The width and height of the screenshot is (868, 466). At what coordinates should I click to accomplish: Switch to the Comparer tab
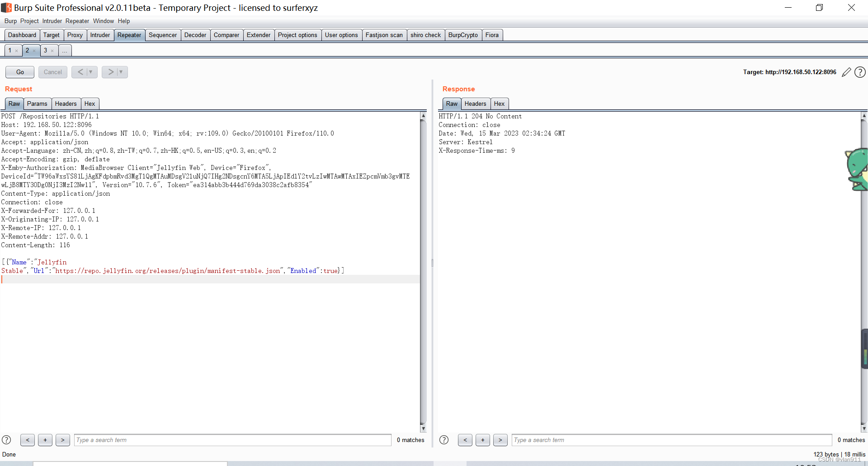226,35
